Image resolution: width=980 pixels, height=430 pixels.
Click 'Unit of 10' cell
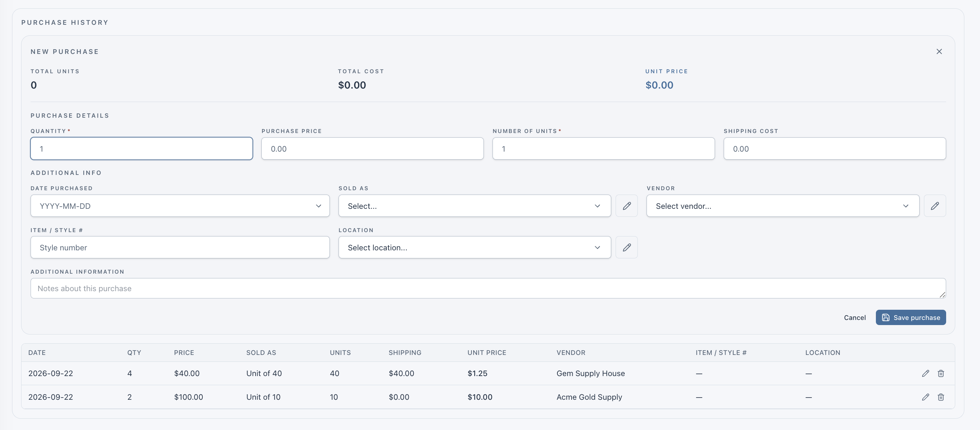263,397
